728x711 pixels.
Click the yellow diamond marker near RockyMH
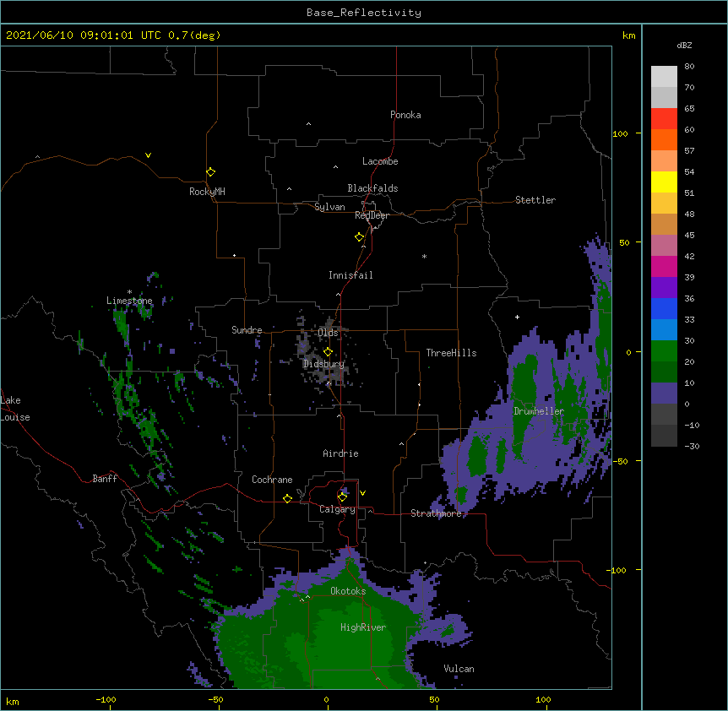pyautogui.click(x=210, y=172)
